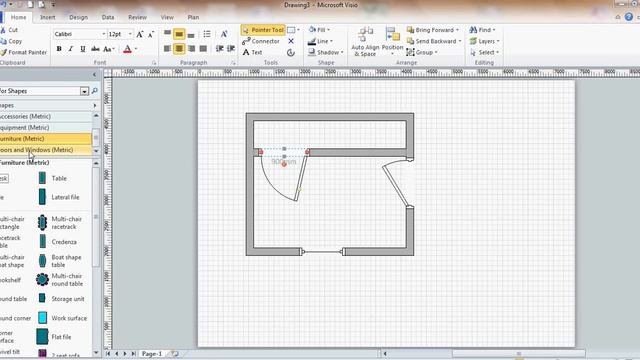Image resolution: width=640 pixels, height=360 pixels.
Task: Click the Search for Shapes input field
Action: 40,91
